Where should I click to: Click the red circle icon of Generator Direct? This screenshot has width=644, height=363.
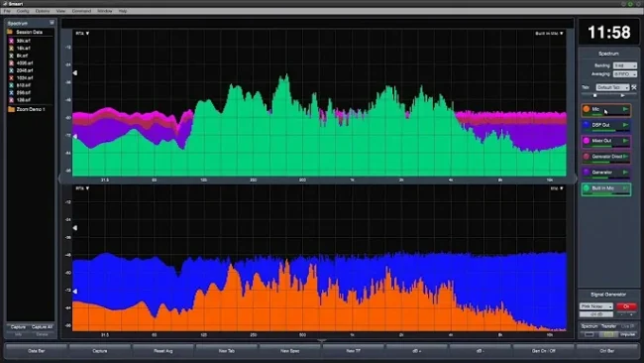point(587,157)
